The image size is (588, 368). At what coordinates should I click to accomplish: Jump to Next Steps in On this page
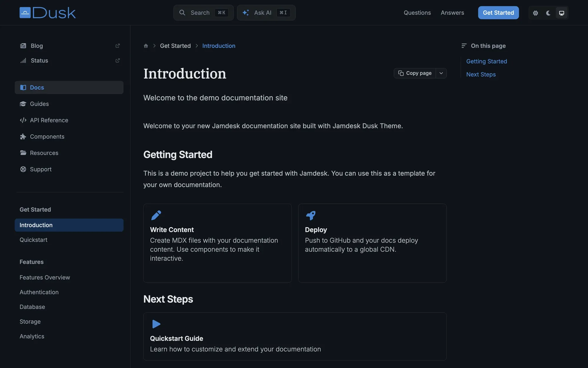[x=481, y=74]
